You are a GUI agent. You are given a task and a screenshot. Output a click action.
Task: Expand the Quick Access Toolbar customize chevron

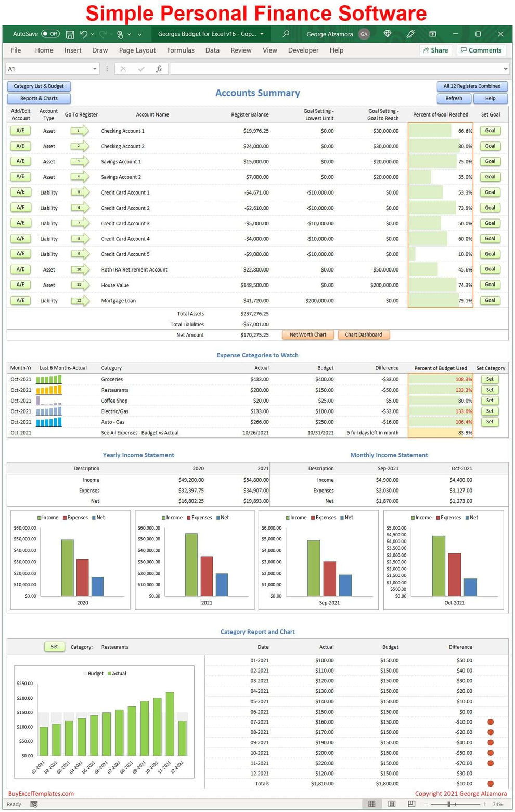click(x=139, y=33)
